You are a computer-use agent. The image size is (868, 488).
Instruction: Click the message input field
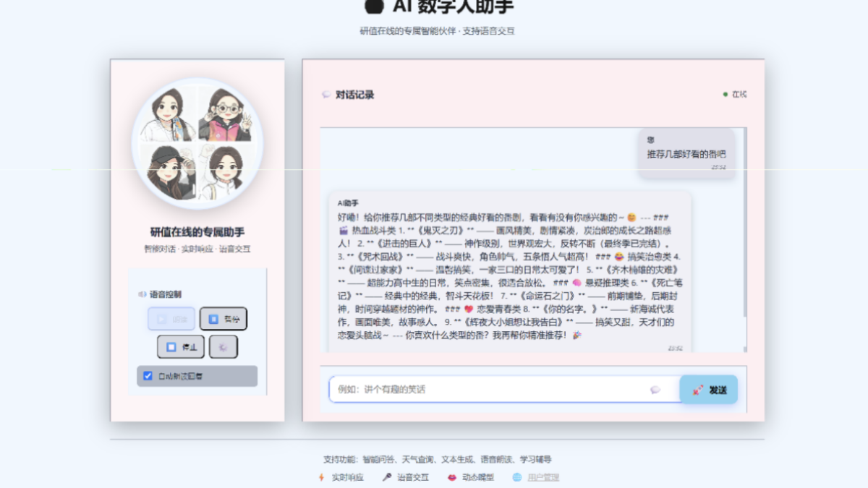[504, 389]
